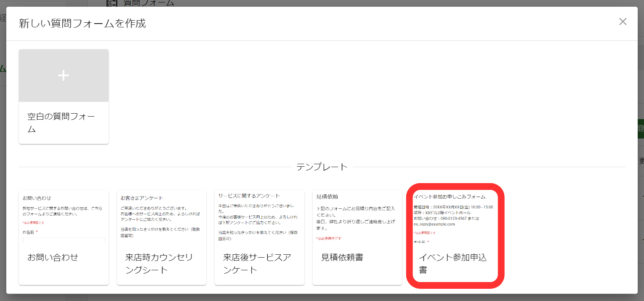Pick the 見積依頼書 template

coord(357,237)
